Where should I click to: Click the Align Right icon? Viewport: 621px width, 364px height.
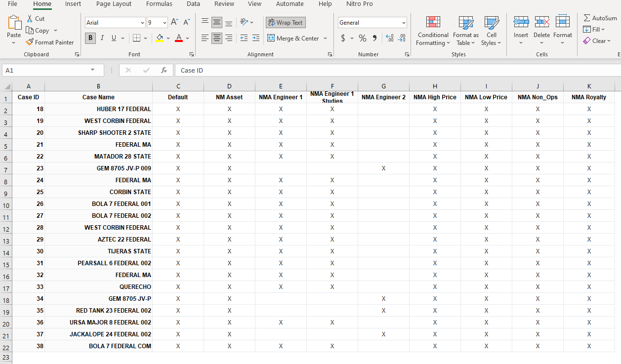coord(229,38)
